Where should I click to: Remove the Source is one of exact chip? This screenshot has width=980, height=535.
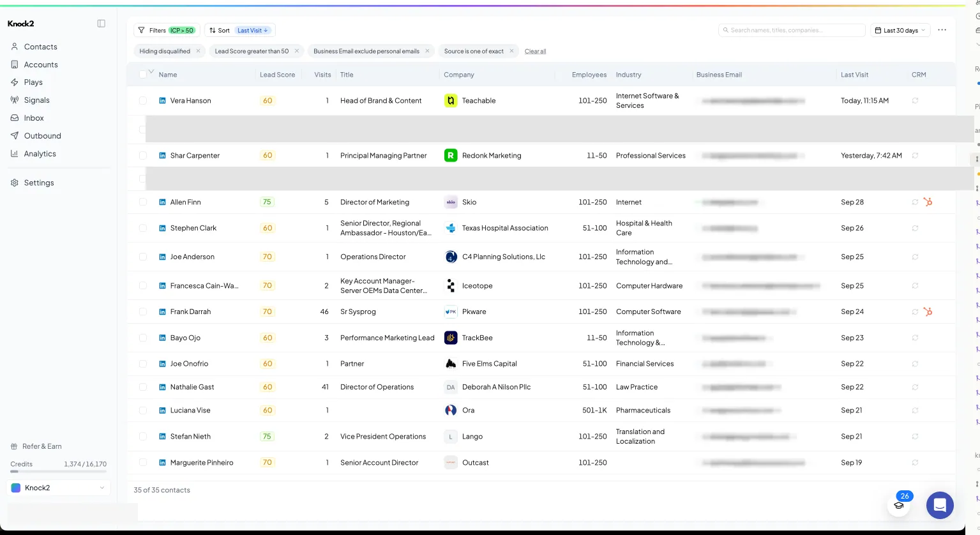511,51
